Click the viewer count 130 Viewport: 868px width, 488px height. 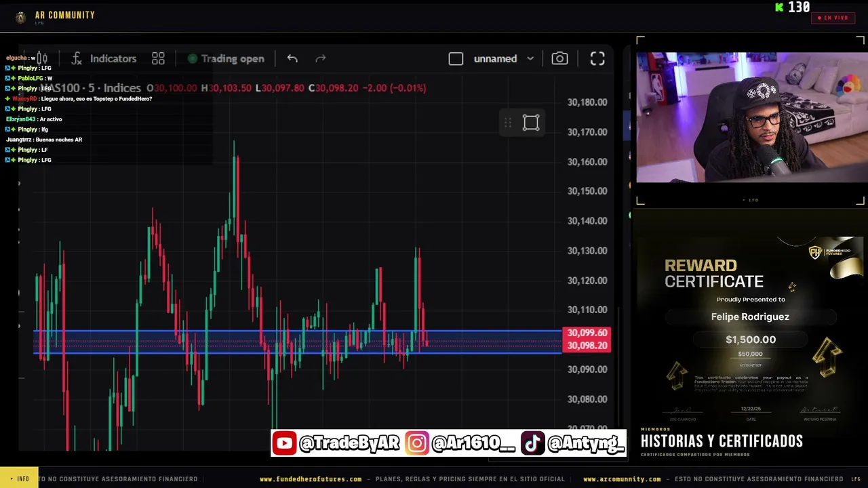tap(799, 7)
